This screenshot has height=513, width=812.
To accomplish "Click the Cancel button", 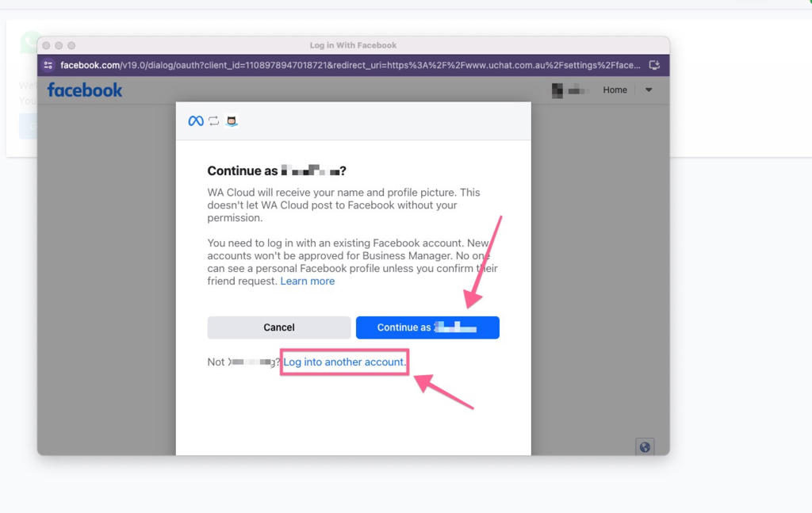I will click(x=278, y=327).
